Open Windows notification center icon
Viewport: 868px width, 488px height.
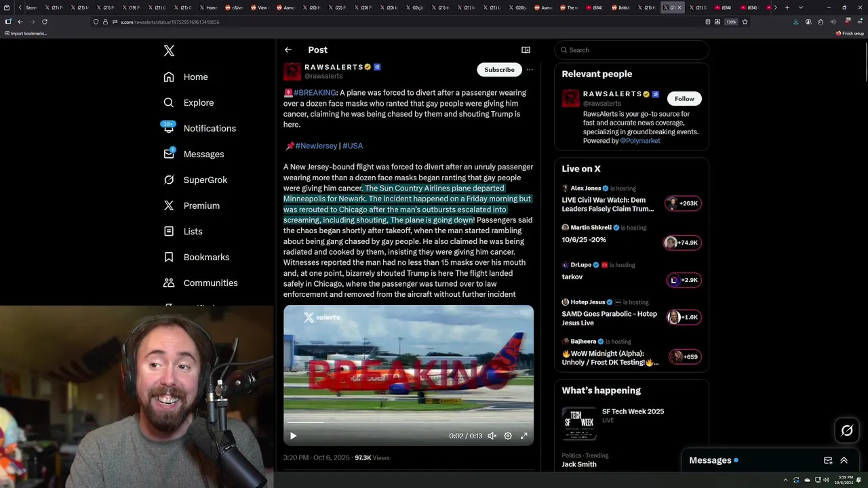coord(860,480)
